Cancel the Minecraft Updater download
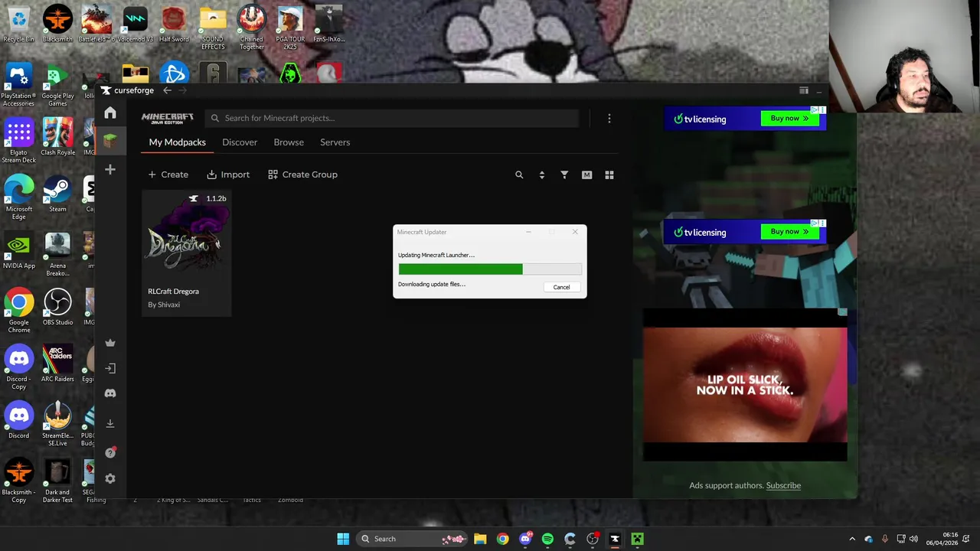 coord(561,287)
